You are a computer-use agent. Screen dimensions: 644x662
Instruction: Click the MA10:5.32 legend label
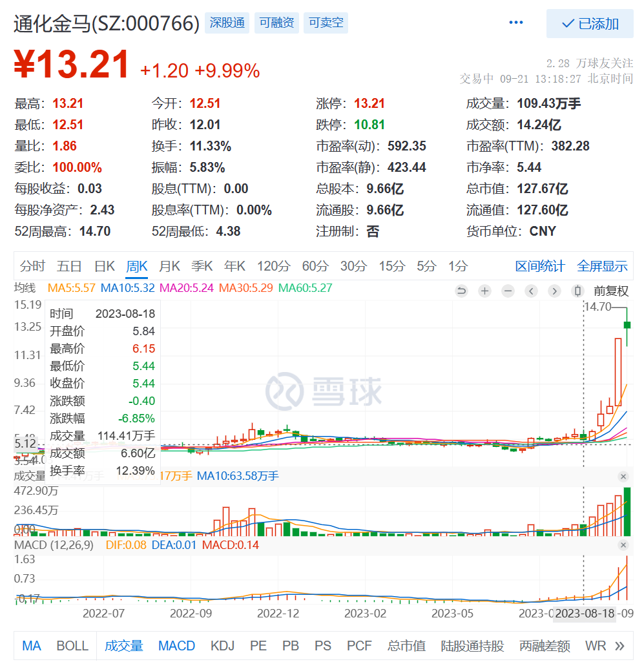pos(127,288)
